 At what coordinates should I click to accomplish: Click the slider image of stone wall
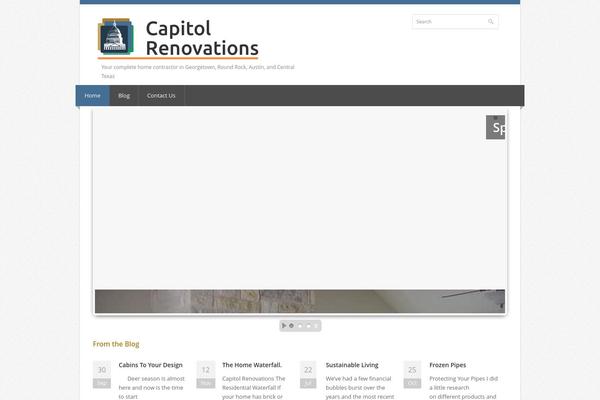tap(300, 301)
